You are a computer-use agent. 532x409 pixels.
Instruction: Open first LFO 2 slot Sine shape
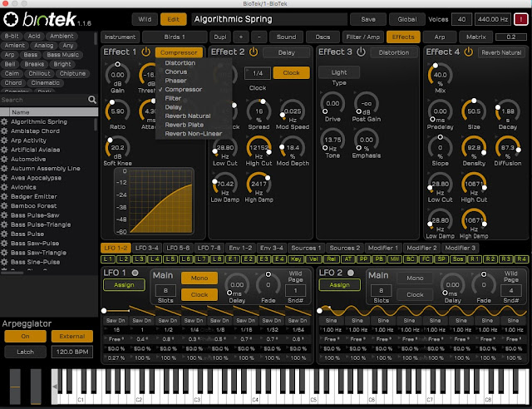tap(331, 320)
